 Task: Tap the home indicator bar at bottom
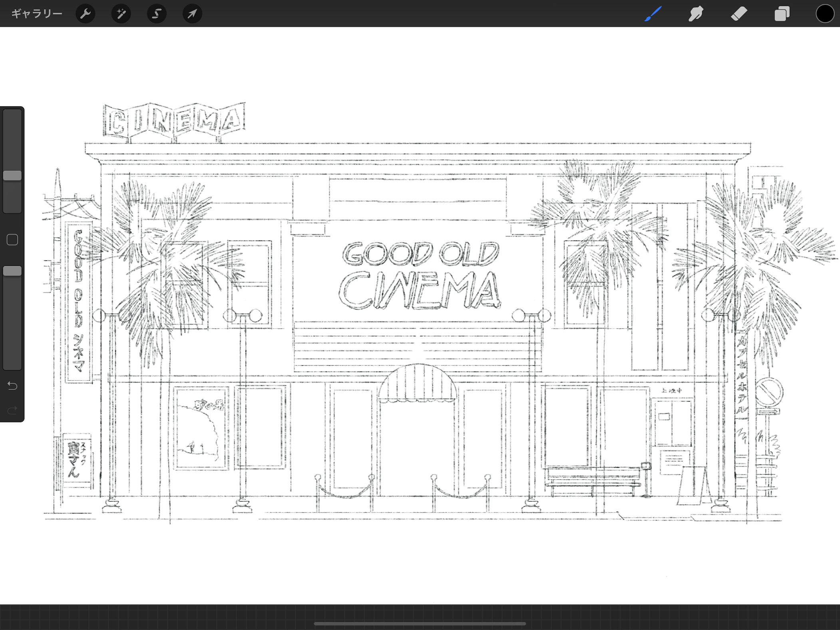coord(420,623)
